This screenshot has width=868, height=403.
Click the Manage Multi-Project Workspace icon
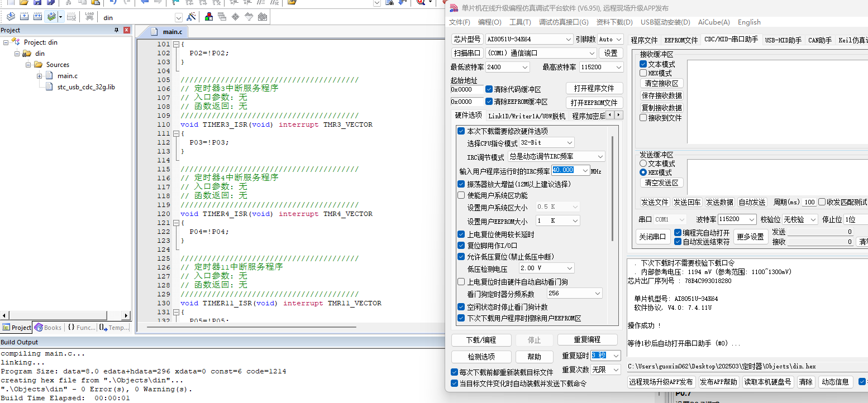tap(222, 17)
